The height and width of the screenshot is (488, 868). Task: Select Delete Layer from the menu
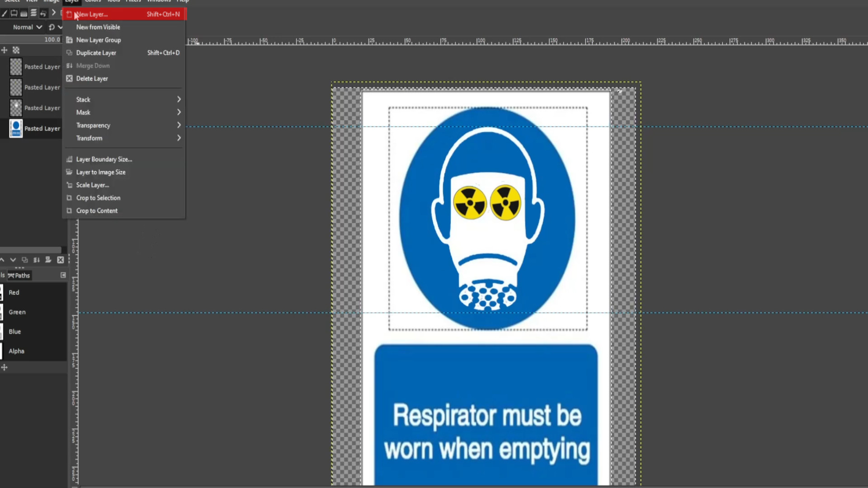tap(124, 79)
